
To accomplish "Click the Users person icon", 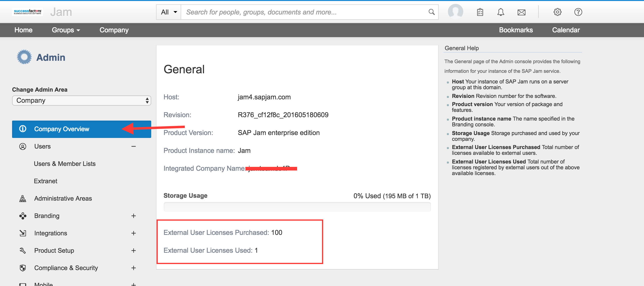I will coord(23,146).
